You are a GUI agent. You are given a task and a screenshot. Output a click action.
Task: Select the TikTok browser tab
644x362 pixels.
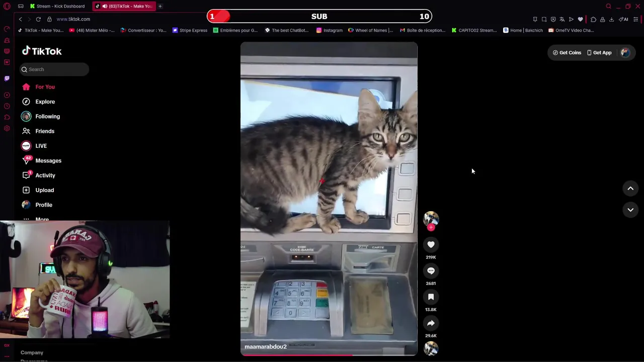click(x=124, y=6)
